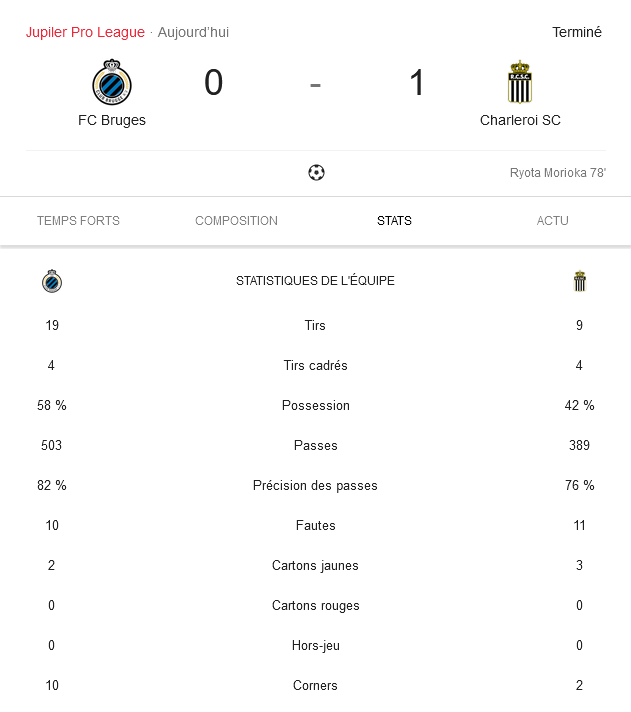Click the Charleroi score of 1
This screenshot has height=712, width=631.
tap(417, 83)
